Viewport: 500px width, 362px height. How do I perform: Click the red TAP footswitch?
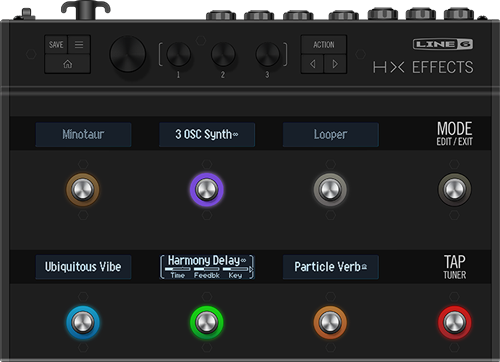(455, 322)
